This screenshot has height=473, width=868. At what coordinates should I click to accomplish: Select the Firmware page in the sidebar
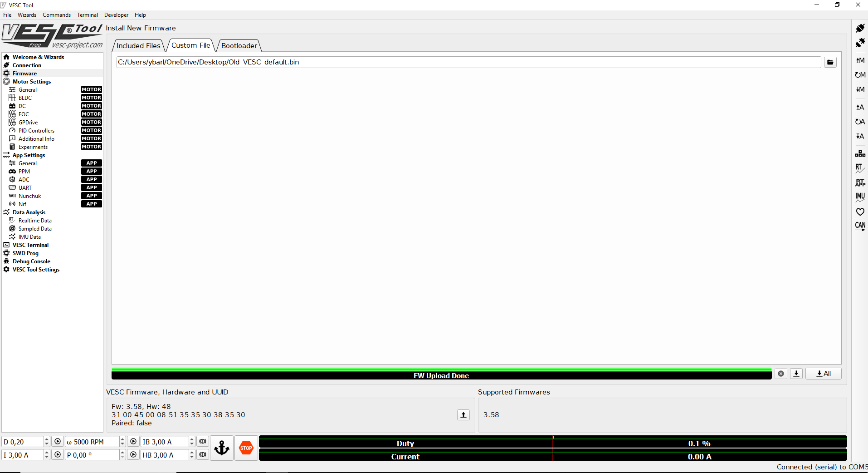(52, 74)
